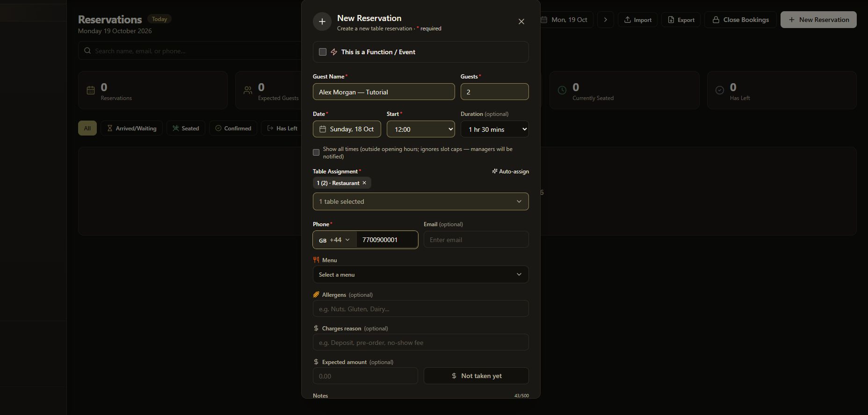Select the Confirmed filter tab
The height and width of the screenshot is (415, 868).
click(233, 128)
